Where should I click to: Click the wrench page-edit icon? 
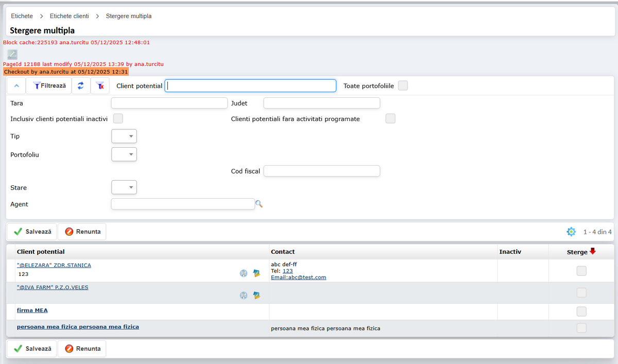click(x=12, y=54)
